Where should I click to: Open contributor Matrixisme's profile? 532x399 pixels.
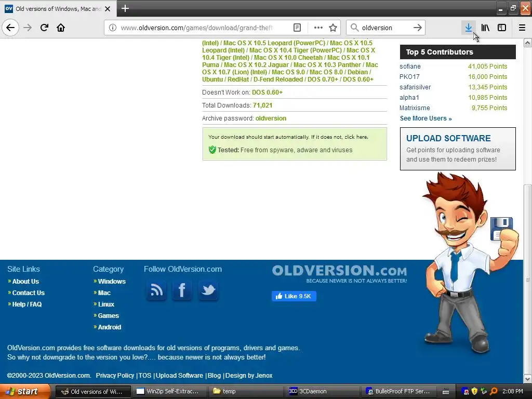[415, 108]
